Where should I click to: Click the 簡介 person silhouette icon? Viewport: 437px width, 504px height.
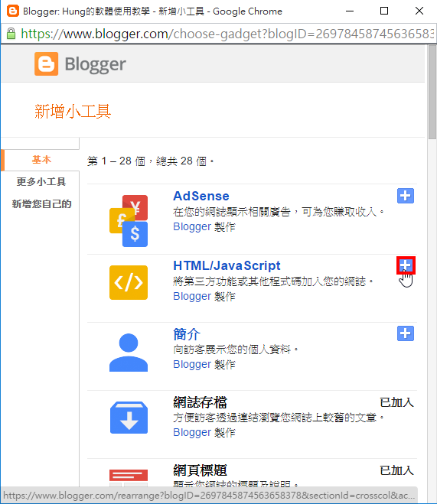(x=129, y=353)
